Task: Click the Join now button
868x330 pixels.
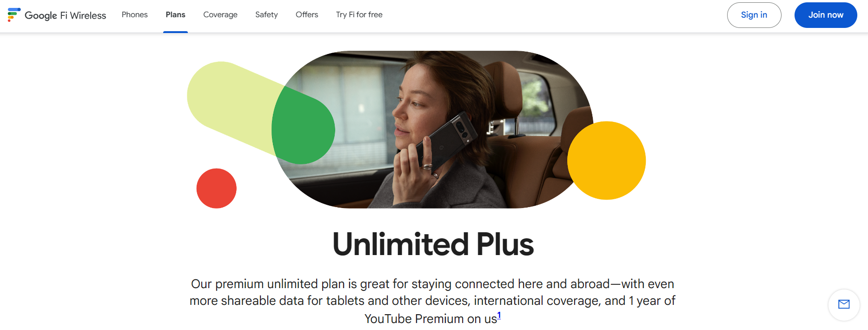Action: pyautogui.click(x=826, y=15)
